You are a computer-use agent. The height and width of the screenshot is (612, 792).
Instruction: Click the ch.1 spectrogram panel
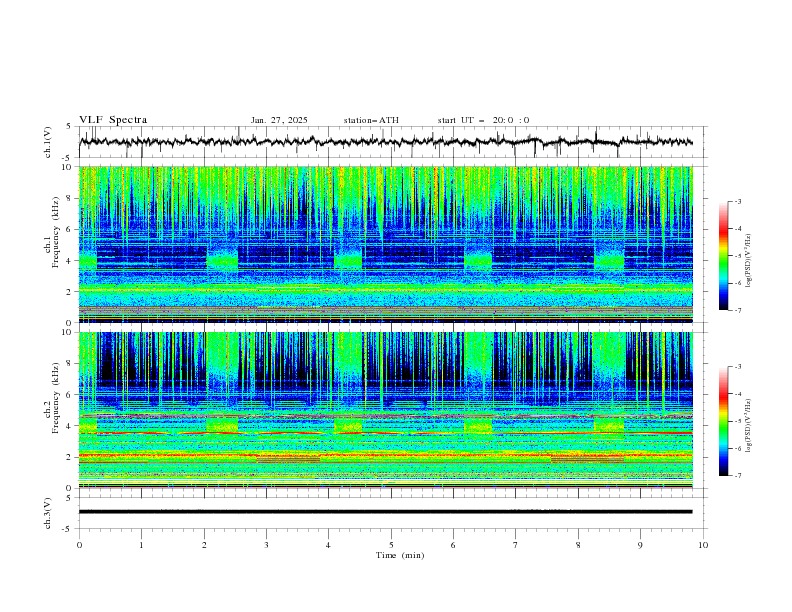[x=385, y=244]
